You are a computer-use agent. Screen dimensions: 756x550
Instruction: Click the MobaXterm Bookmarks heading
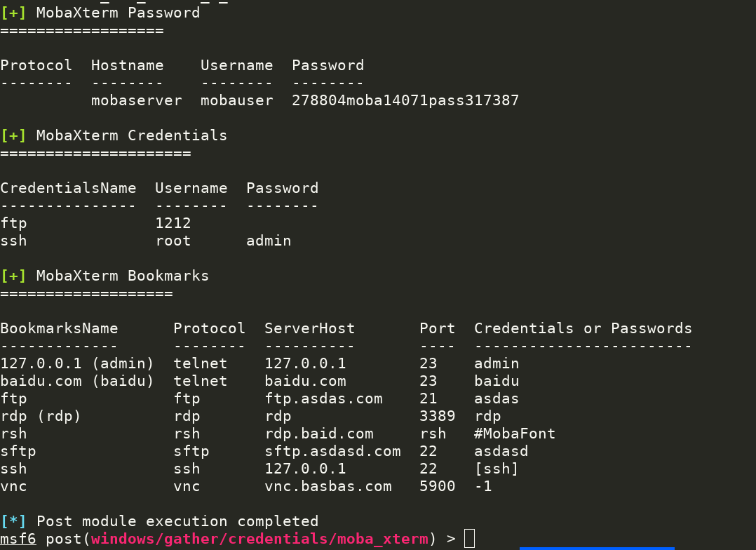tap(122, 276)
